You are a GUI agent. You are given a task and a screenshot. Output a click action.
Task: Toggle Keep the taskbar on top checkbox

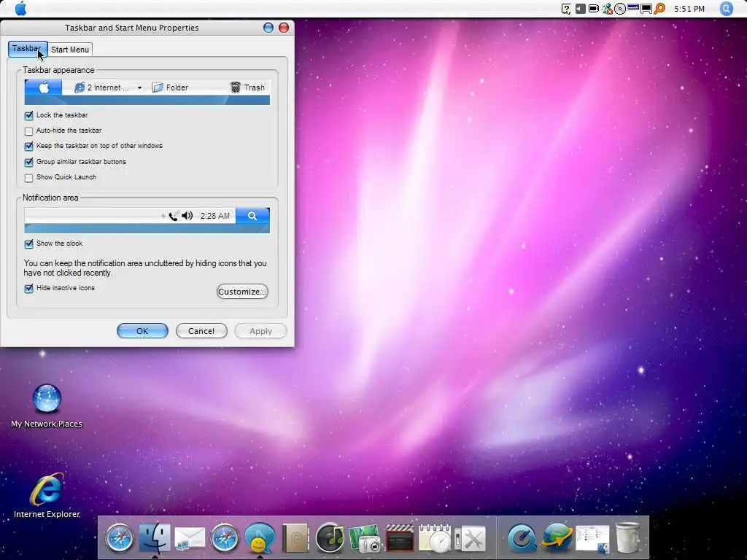[x=28, y=146]
